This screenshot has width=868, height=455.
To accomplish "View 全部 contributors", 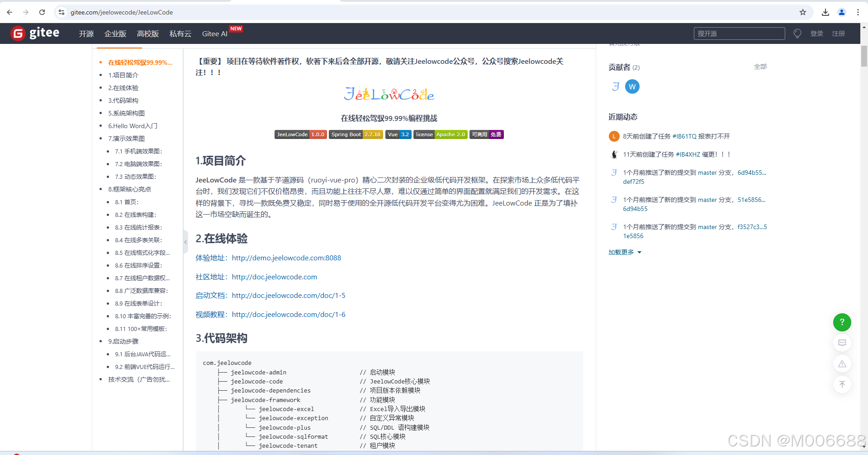I will tap(760, 67).
